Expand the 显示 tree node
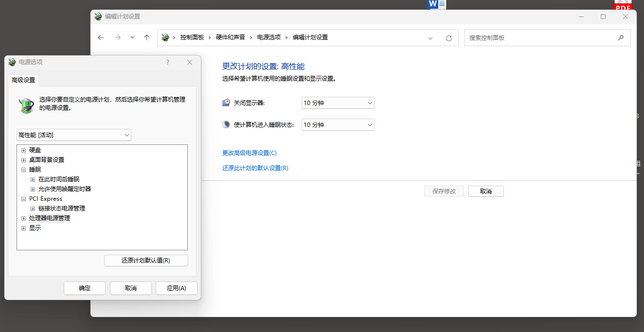The image size is (644, 332). 23,228
